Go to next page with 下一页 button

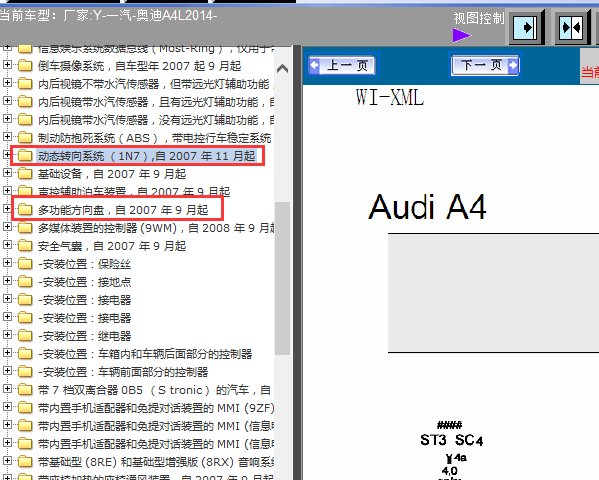tap(484, 65)
